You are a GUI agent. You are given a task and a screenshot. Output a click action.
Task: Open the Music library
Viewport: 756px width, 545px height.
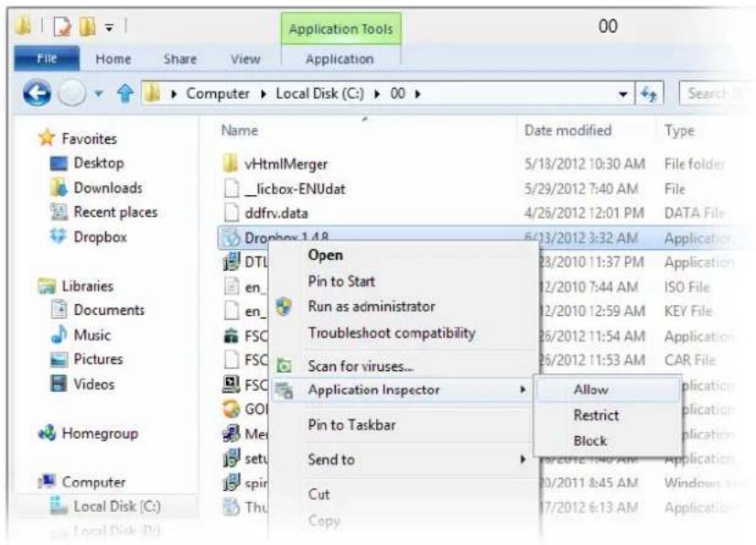pos(92,335)
